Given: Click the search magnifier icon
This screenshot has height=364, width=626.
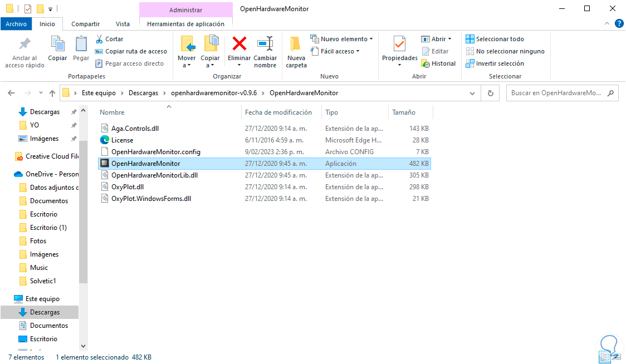Looking at the screenshot, I should 610,93.
